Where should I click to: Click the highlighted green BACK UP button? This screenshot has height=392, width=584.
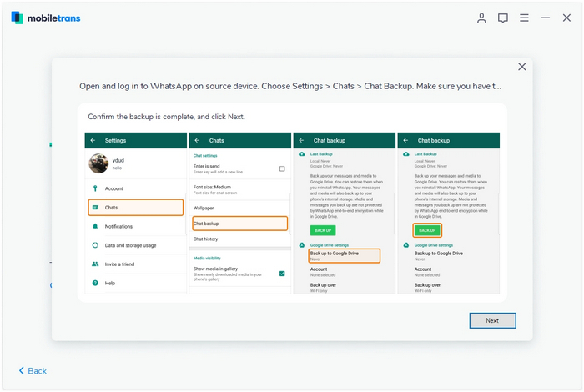point(427,229)
